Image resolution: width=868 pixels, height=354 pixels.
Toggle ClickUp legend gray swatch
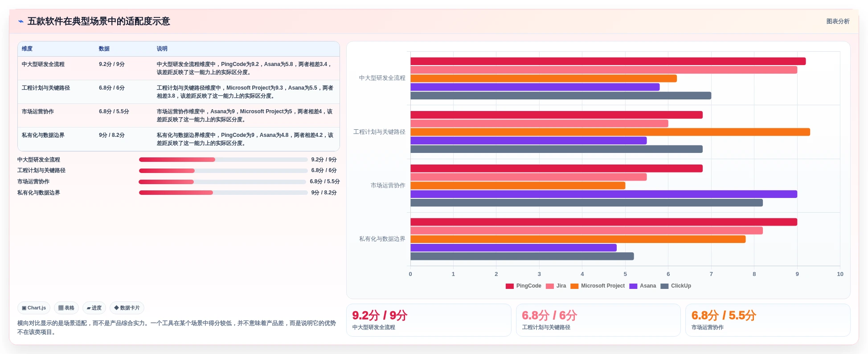point(664,286)
